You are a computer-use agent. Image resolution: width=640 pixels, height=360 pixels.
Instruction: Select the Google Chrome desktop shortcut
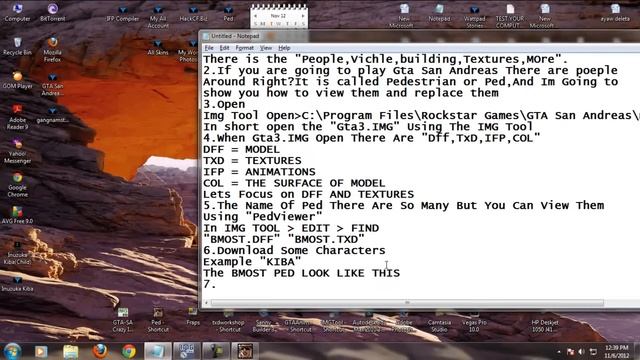pyautogui.click(x=17, y=185)
